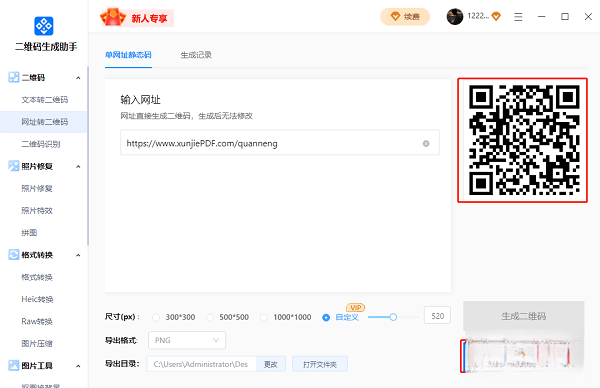The width and height of the screenshot is (600, 388).
Task: Clear the URL field with the x icon
Action: pos(426,143)
